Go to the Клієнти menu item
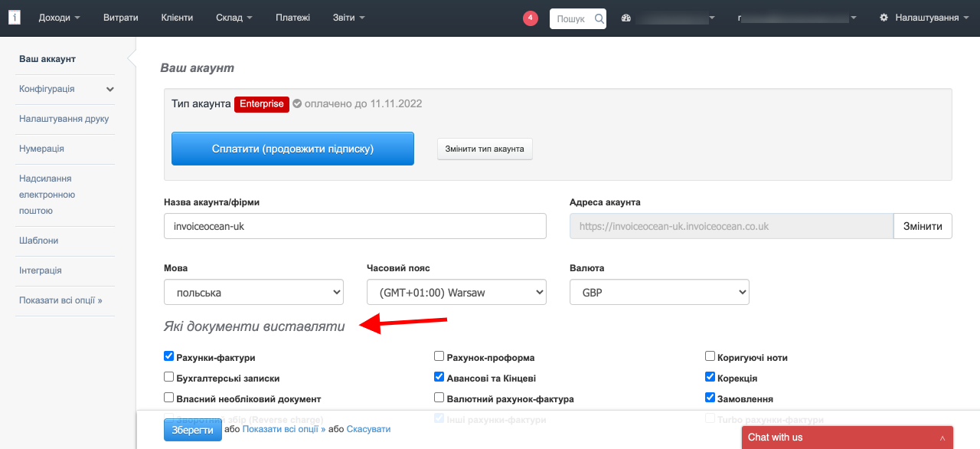Viewport: 980px width, 449px height. tap(177, 18)
